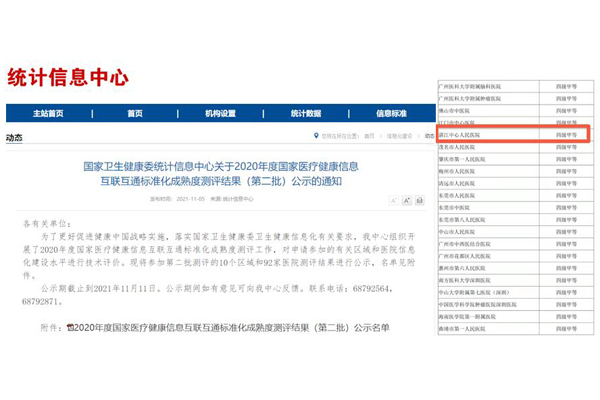This screenshot has height=400, width=600.
Task: Click table row 肇庆市第一人民医院
Action: coord(516,159)
